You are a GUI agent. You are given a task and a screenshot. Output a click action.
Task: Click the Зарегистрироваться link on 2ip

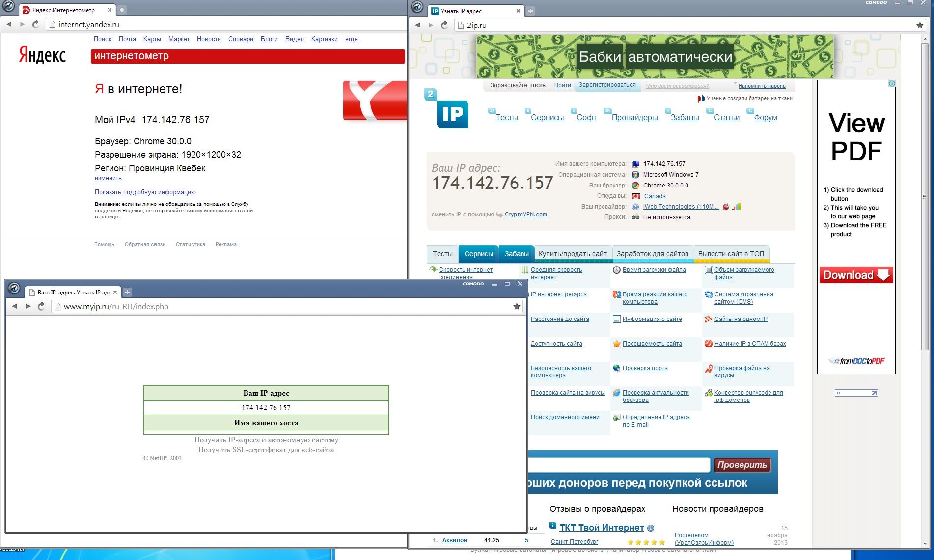(x=607, y=85)
